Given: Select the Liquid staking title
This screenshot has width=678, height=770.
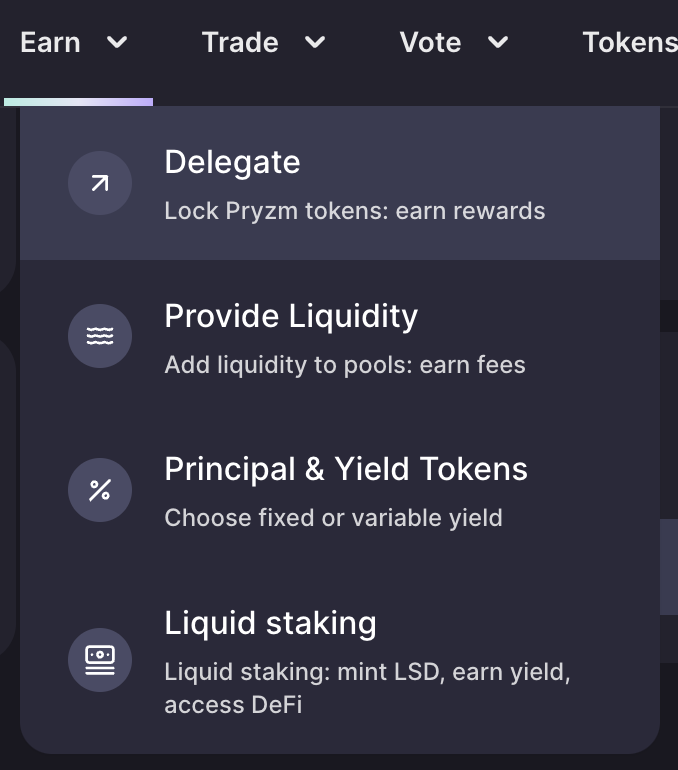Looking at the screenshot, I should pyautogui.click(x=270, y=623).
